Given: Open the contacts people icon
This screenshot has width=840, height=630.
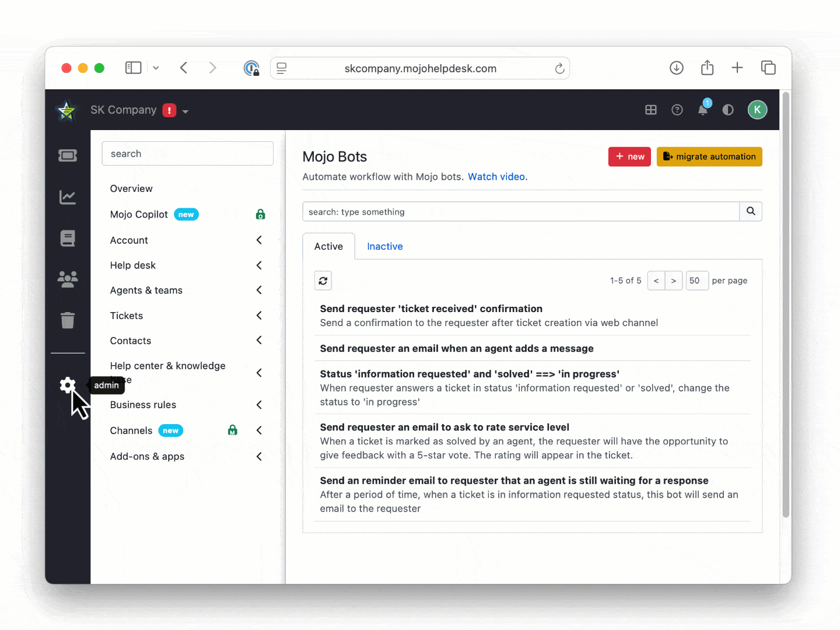Looking at the screenshot, I should 68,279.
